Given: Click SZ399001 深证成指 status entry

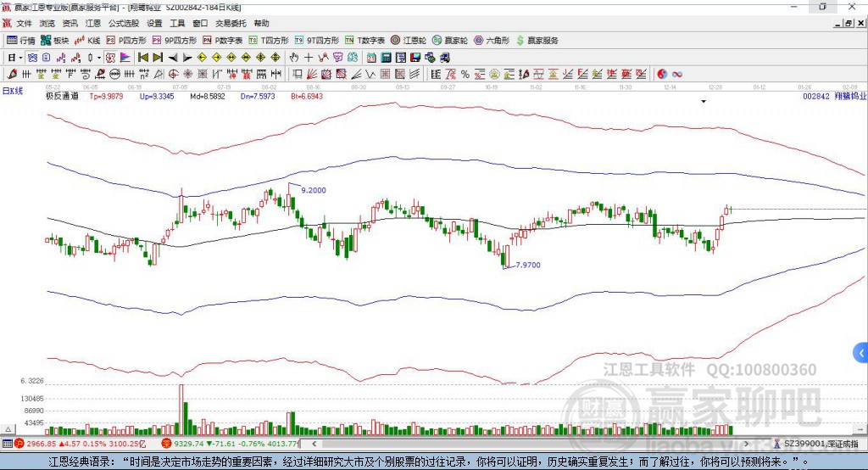Looking at the screenshot, I should click(816, 444).
